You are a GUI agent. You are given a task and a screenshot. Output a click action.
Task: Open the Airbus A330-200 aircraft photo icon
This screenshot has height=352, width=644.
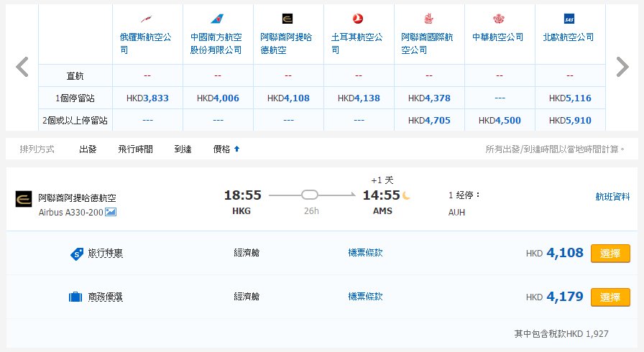111,212
